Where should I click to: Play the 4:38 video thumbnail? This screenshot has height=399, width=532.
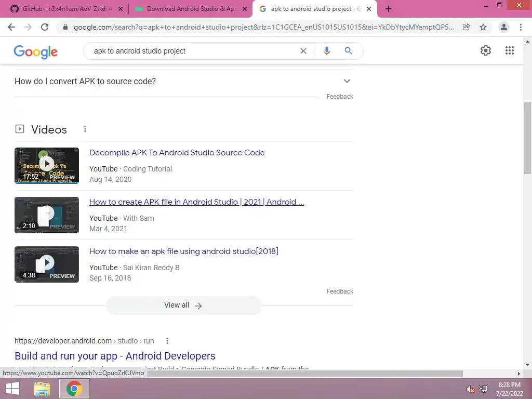click(47, 264)
